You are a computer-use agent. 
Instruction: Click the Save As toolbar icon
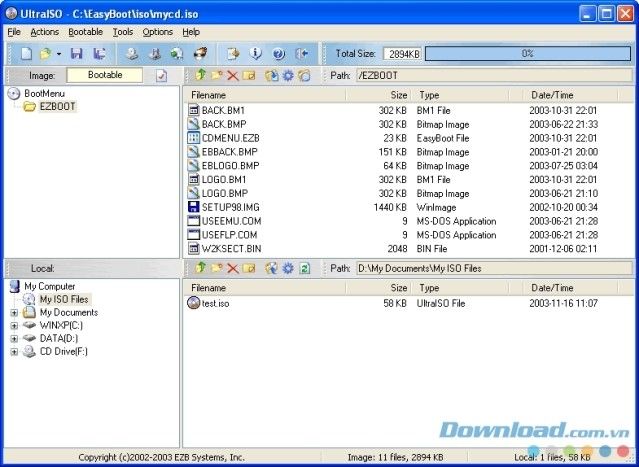coord(99,53)
